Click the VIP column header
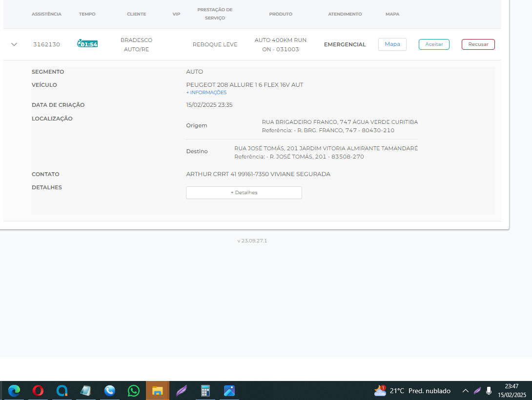This screenshot has height=400, width=532. pos(176,14)
